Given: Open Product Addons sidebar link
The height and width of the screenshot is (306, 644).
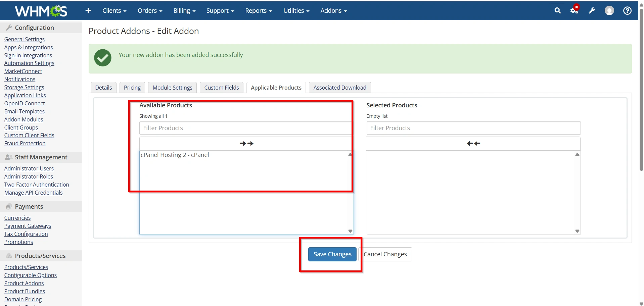Looking at the screenshot, I should click(24, 283).
